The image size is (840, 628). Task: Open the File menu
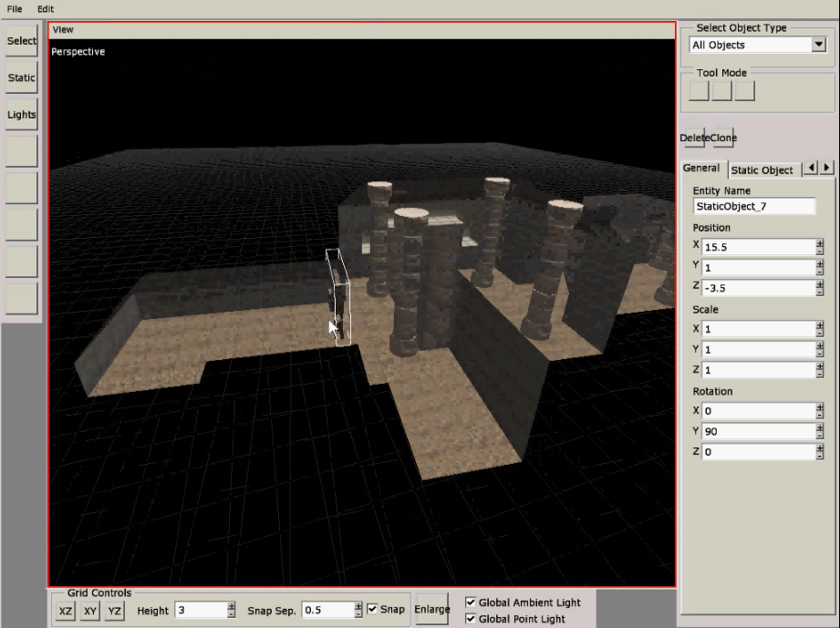pos(15,8)
